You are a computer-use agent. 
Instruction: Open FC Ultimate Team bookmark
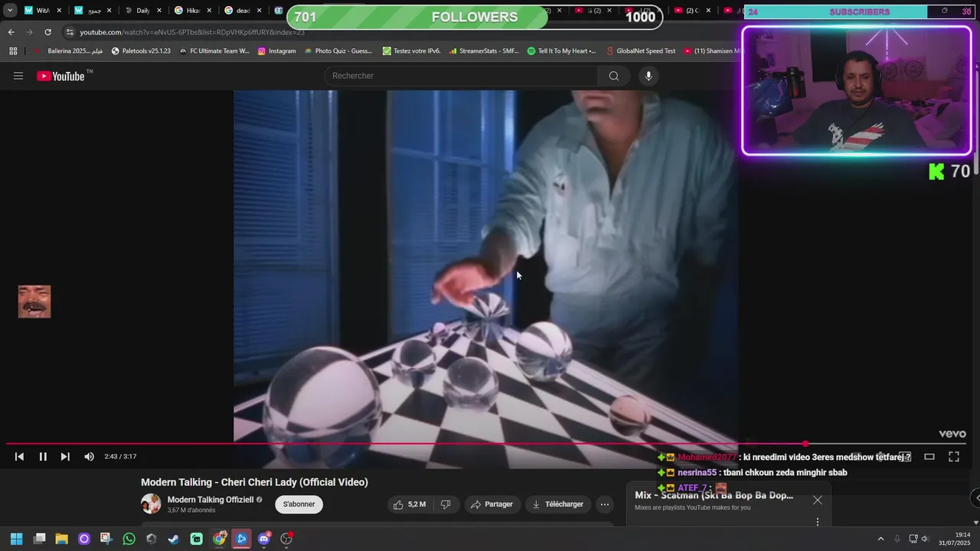coord(214,51)
